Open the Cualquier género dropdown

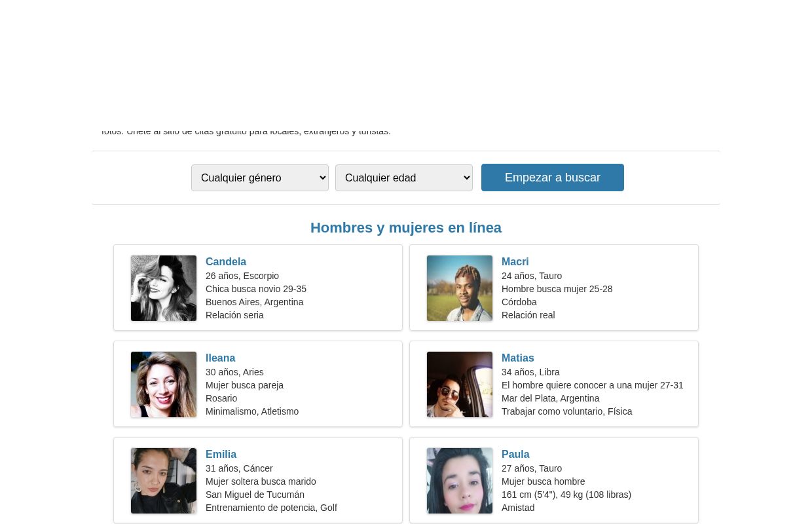(x=260, y=178)
